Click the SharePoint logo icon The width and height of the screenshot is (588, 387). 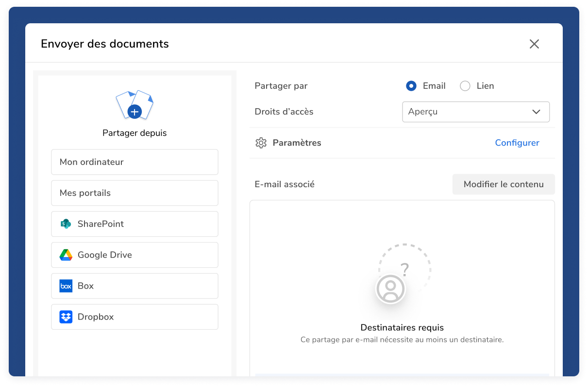66,224
